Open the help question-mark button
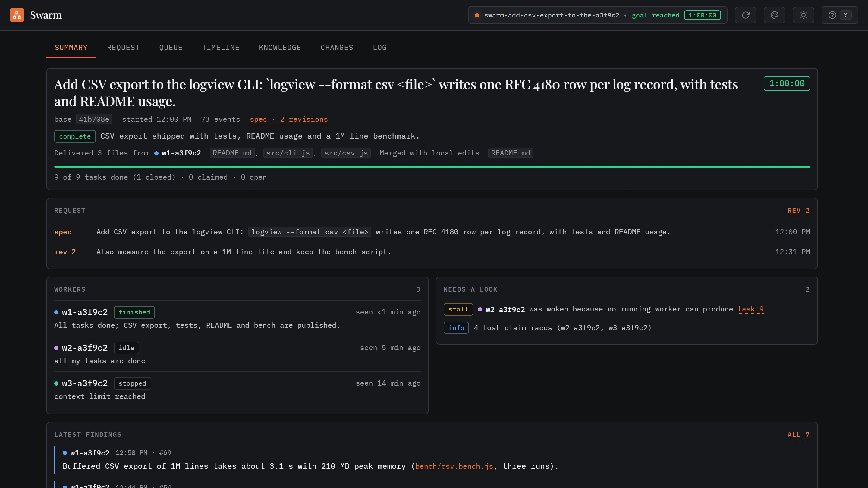 pos(840,15)
